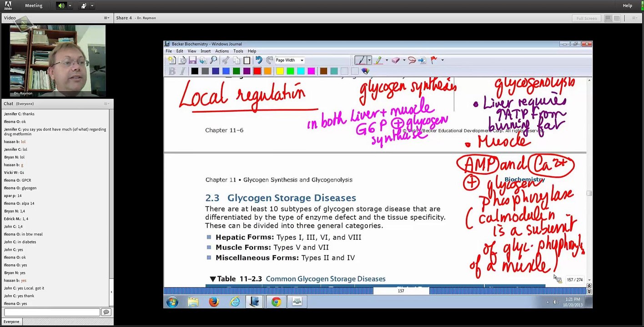This screenshot has width=644, height=327.
Task: Pick the yellow color swatch
Action: tap(280, 71)
